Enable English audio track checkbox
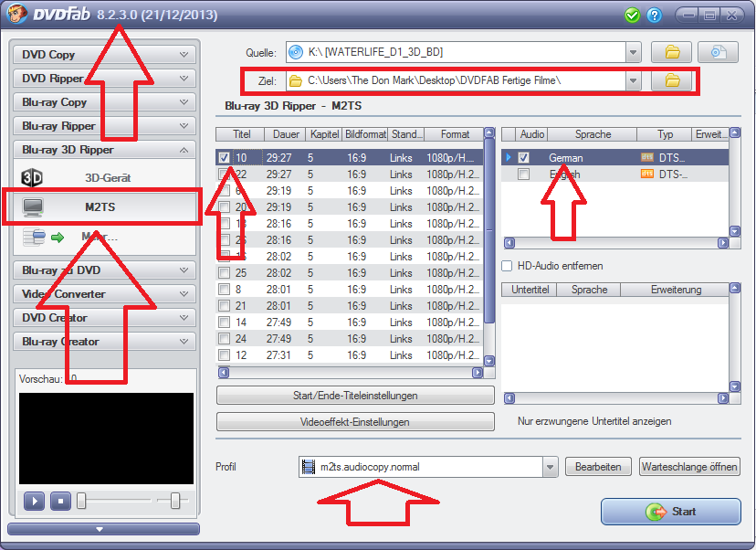This screenshot has height=550, width=756. pyautogui.click(x=523, y=174)
